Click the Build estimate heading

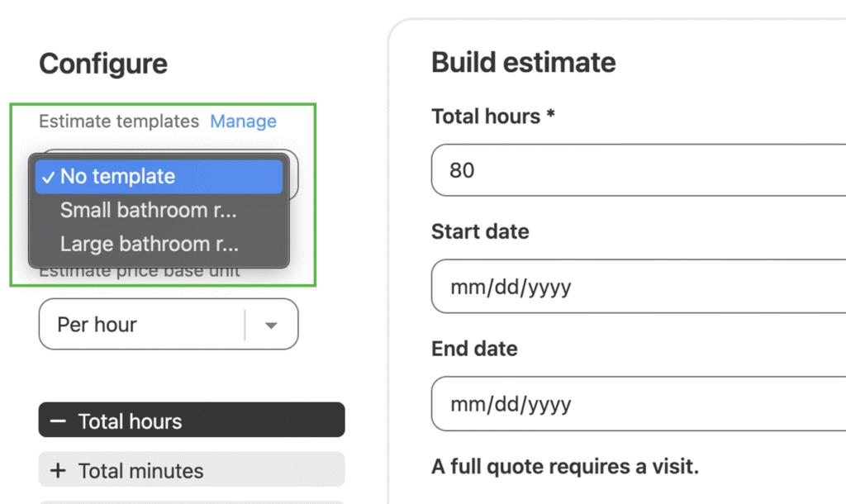(523, 62)
